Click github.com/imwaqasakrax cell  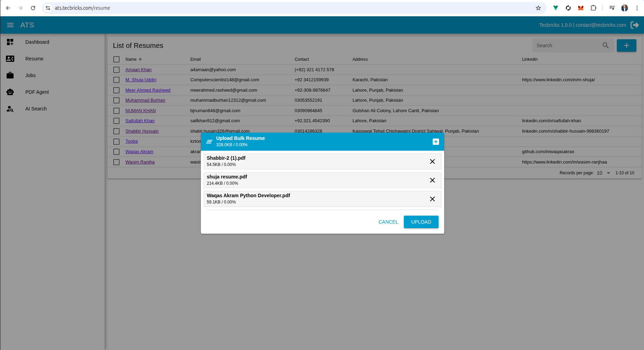click(548, 152)
